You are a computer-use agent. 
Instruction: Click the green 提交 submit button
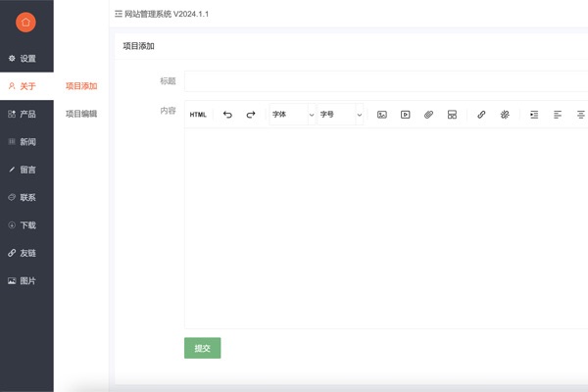coord(202,348)
